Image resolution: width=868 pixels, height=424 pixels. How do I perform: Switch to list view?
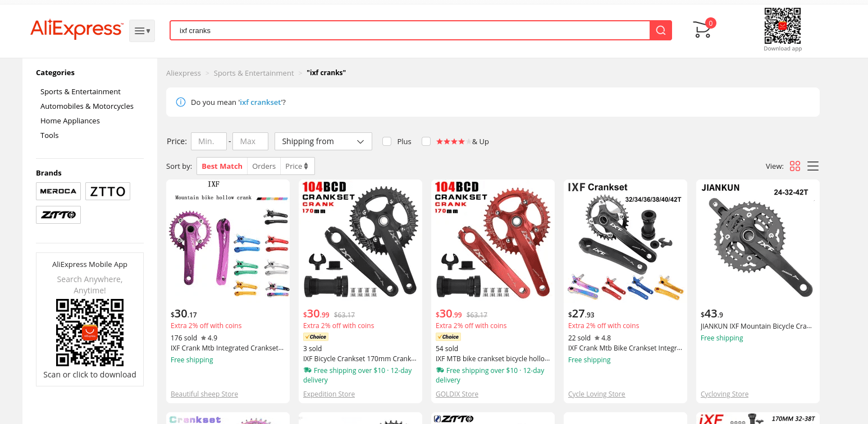point(813,166)
